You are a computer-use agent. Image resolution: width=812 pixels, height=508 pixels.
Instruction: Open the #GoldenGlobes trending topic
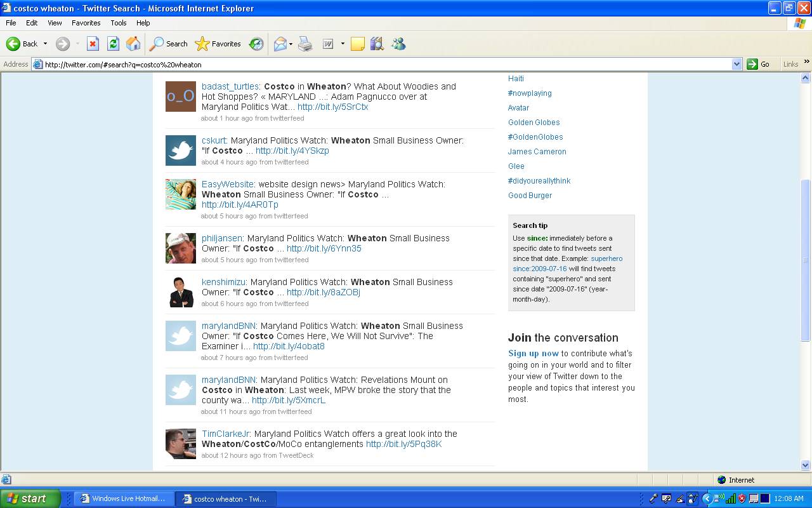tap(535, 137)
